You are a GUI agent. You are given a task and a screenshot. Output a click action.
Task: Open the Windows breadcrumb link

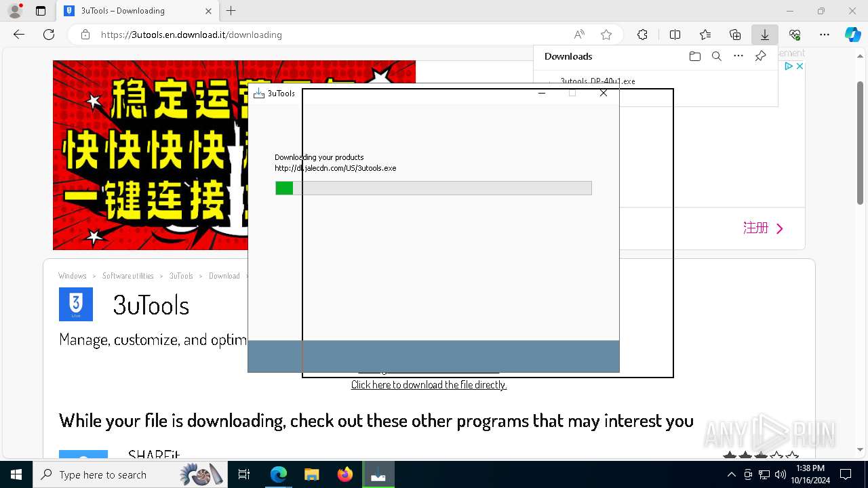(73, 276)
